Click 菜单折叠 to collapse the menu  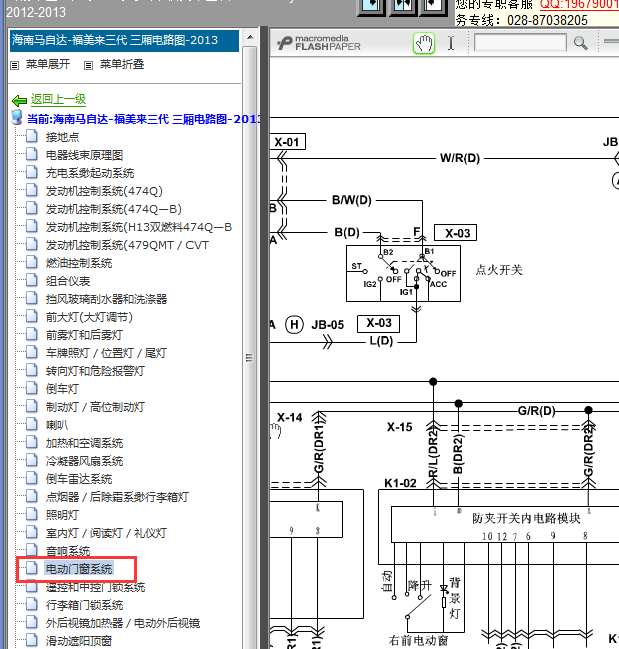(x=122, y=64)
